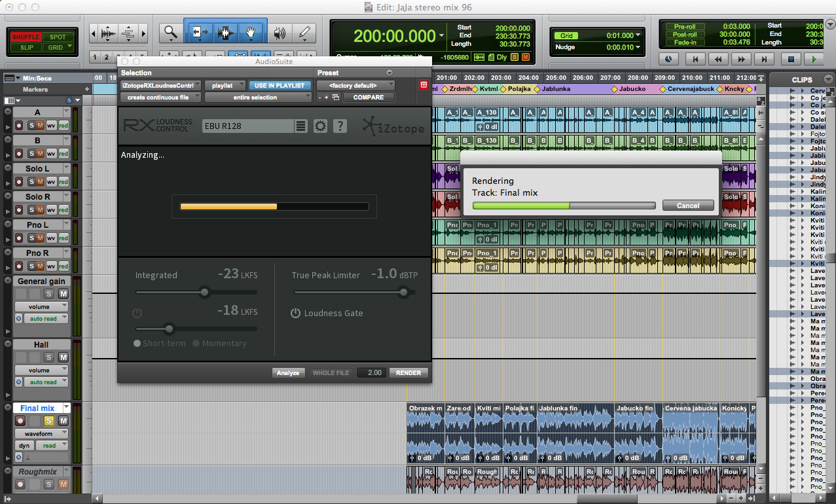Screen dimensions: 836x504
Task: Mute the General gain track
Action: (64, 294)
